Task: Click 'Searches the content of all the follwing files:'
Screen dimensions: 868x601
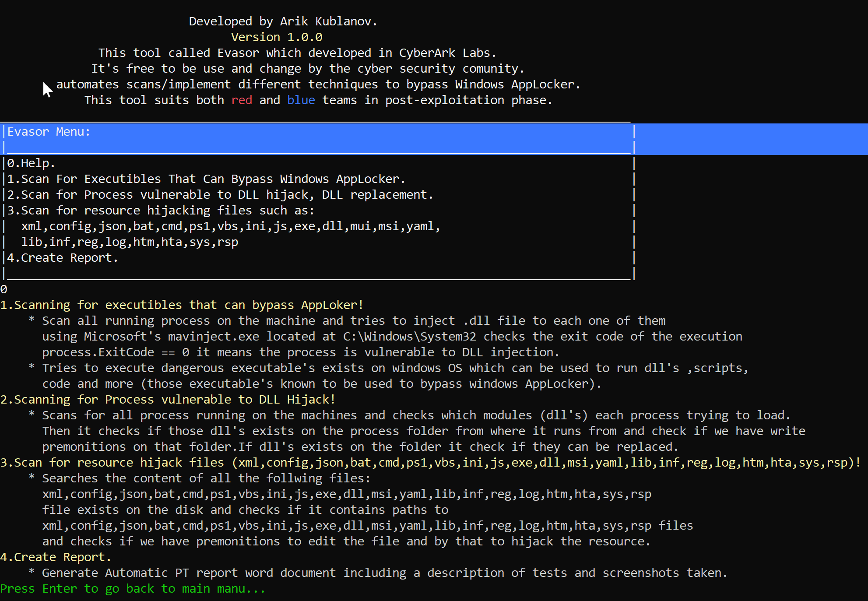Action: click(x=206, y=478)
